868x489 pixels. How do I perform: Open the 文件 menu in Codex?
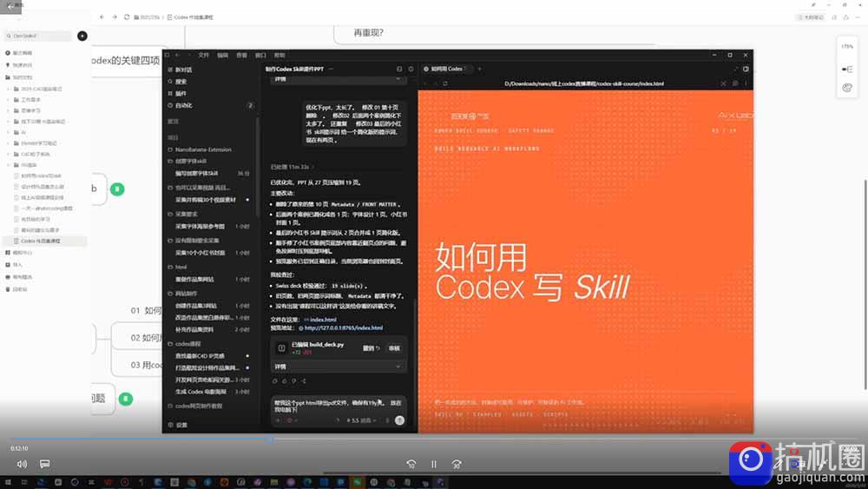point(204,55)
